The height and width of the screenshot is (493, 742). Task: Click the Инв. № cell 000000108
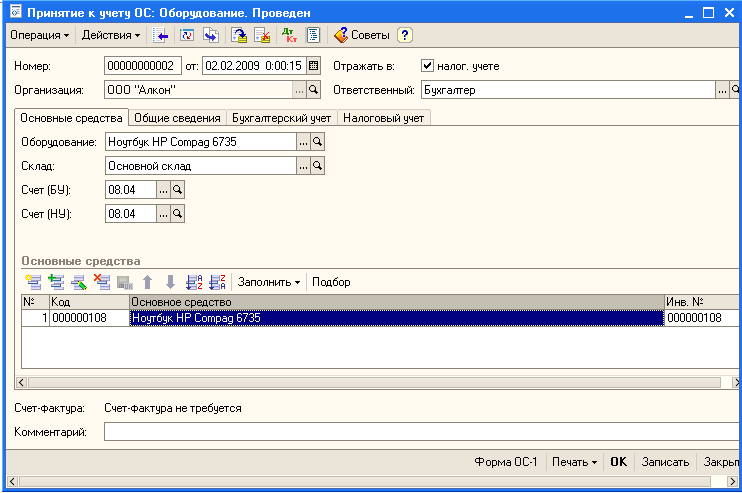point(702,318)
